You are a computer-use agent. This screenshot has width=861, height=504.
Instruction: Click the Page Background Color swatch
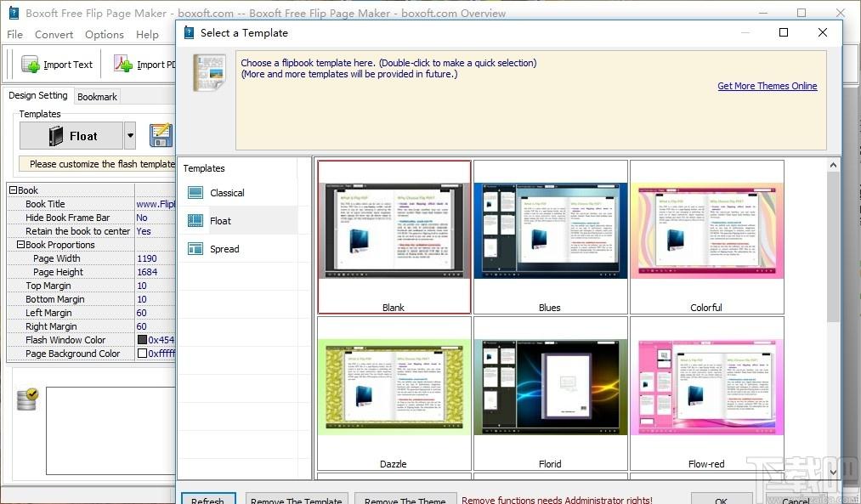pyautogui.click(x=142, y=354)
